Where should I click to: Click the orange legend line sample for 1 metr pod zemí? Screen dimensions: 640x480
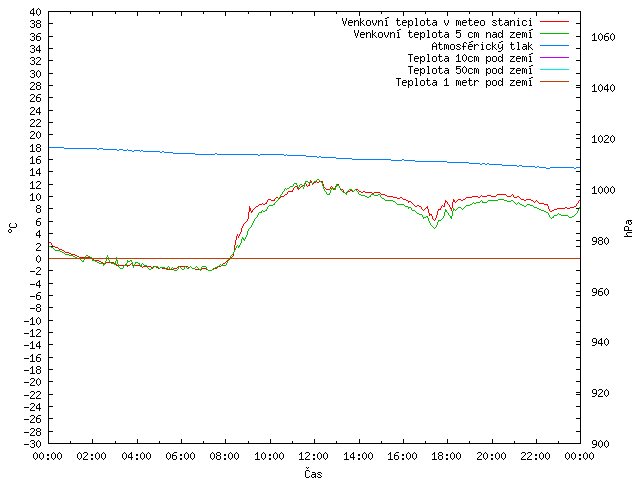tap(554, 82)
